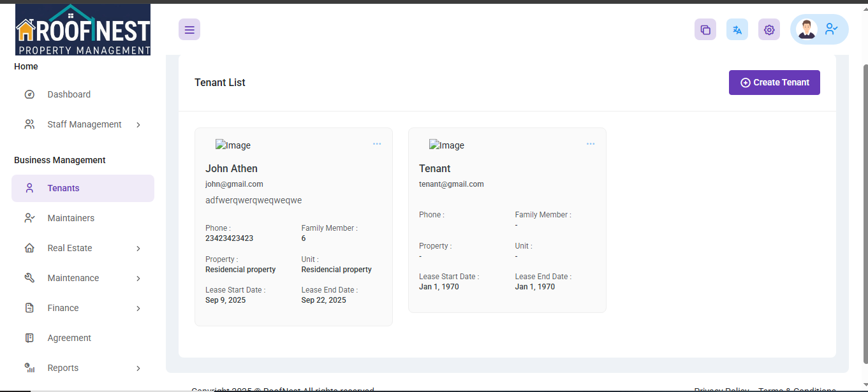This screenshot has height=392, width=868.
Task: Expand the Finance chevron
Action: tap(138, 309)
